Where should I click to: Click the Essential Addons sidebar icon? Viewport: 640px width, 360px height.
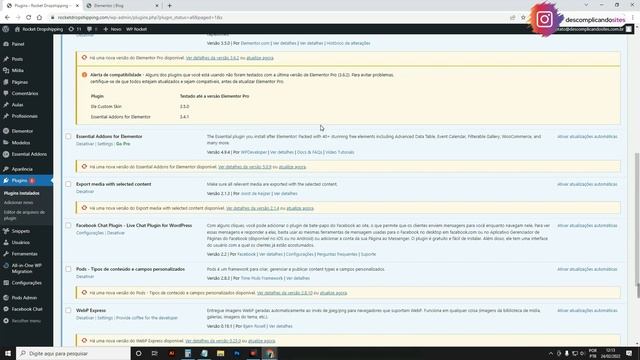point(6,154)
